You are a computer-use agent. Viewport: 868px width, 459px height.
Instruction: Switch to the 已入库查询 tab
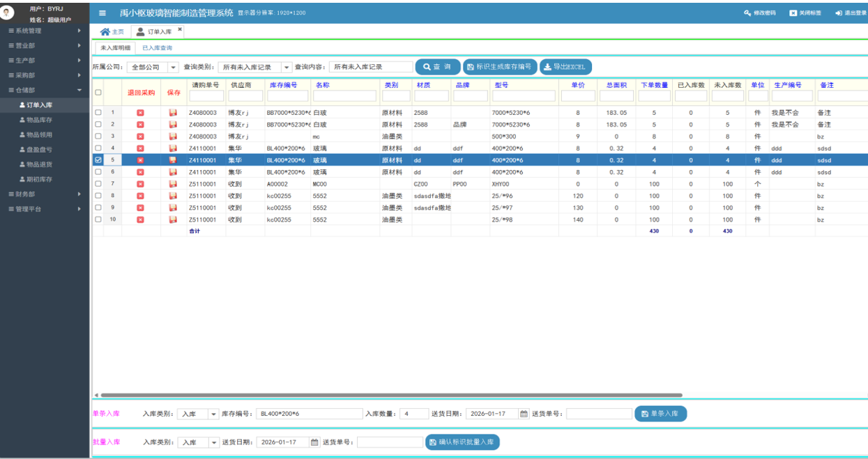pyautogui.click(x=157, y=48)
